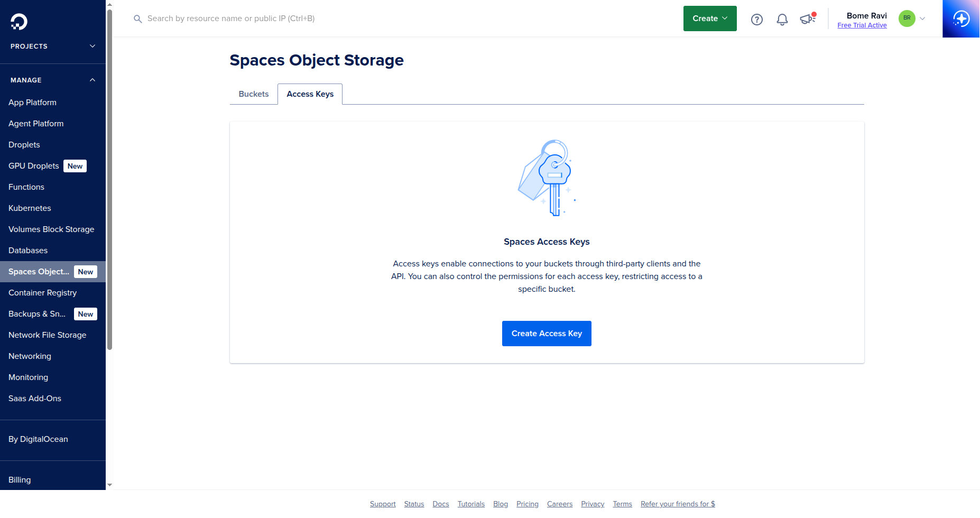Select the Access Keys tab

coord(310,94)
